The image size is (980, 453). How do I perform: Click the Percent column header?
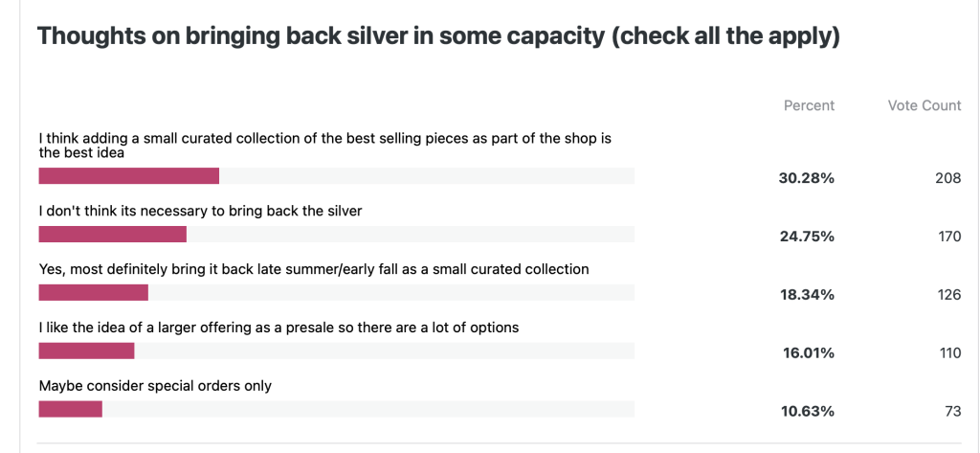click(809, 105)
